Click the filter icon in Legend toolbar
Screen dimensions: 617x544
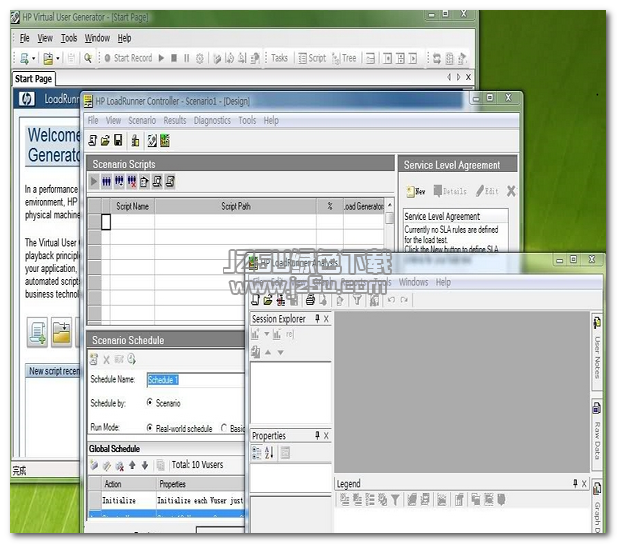(395, 500)
